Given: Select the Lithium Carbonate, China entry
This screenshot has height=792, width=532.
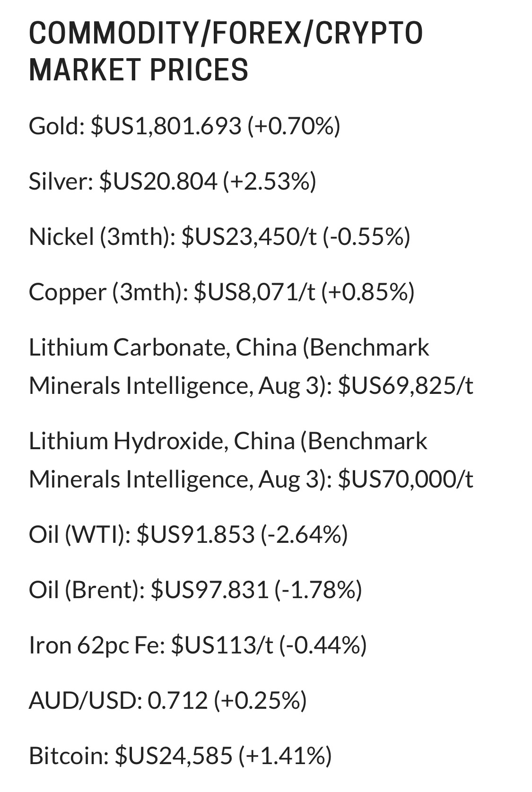Looking at the screenshot, I should click(251, 366).
